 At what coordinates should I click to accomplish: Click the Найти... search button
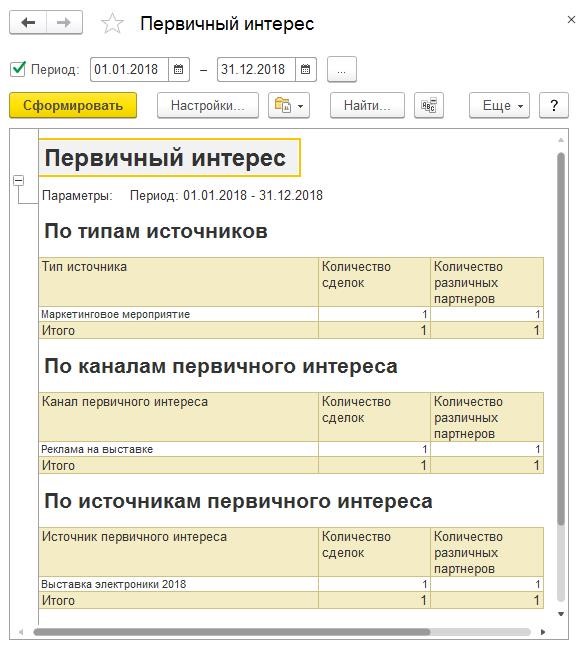coord(367,105)
